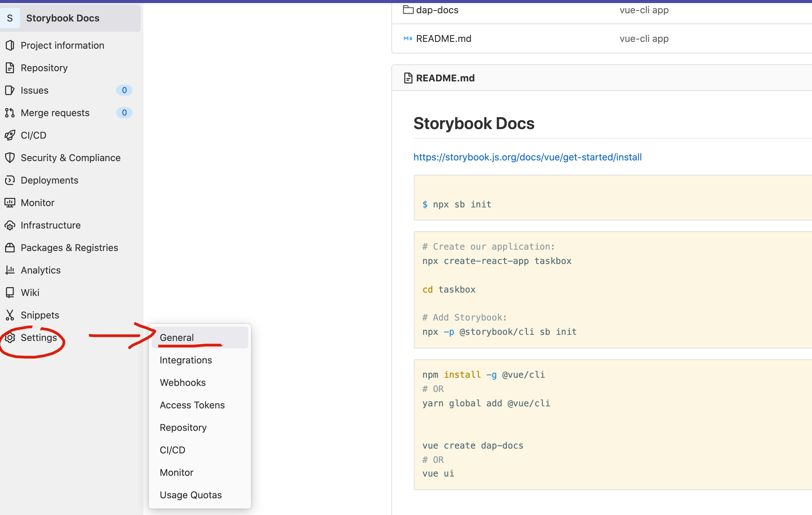Open the Snippets section

[40, 315]
